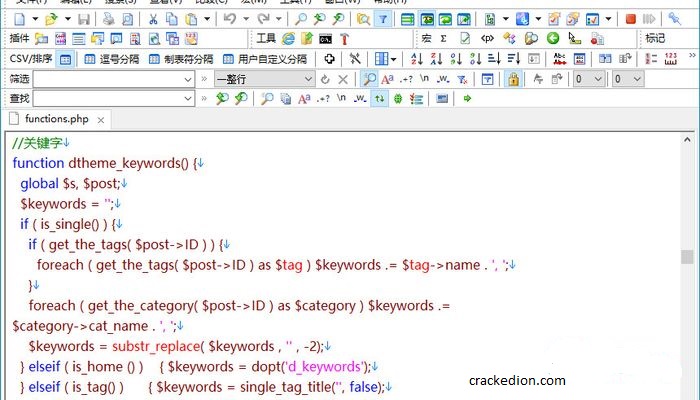Open the column layout dropdown arrow
The width and height of the screenshot is (700, 400).
coord(393,58)
